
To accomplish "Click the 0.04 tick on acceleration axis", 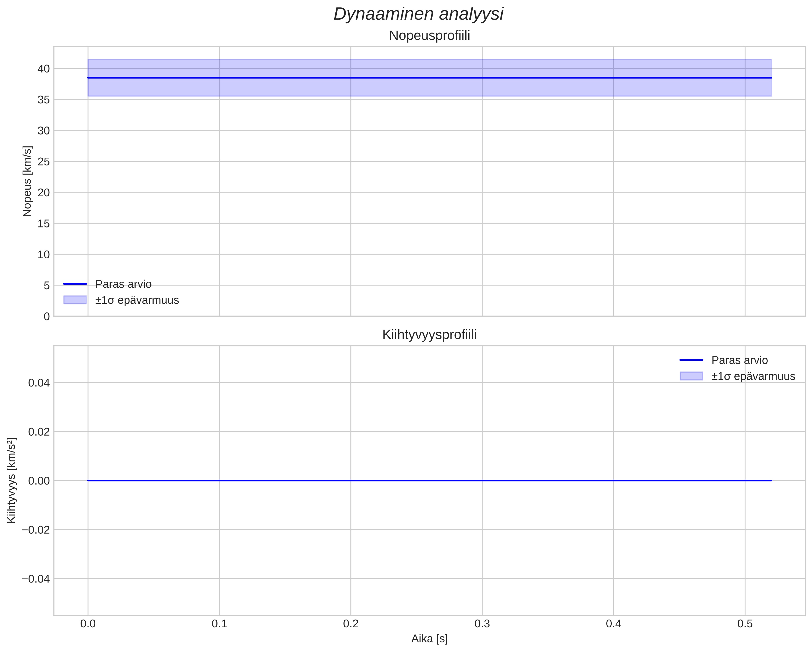I will pyautogui.click(x=39, y=383).
